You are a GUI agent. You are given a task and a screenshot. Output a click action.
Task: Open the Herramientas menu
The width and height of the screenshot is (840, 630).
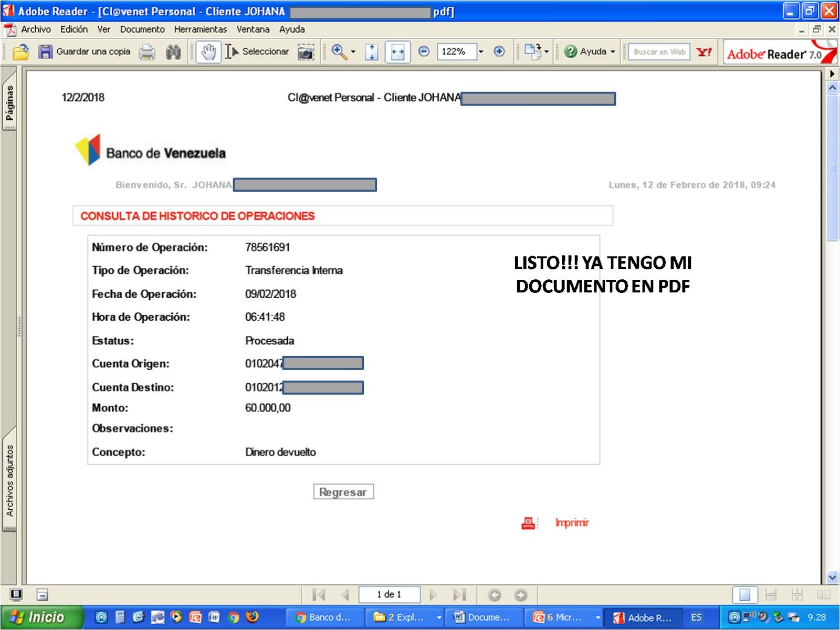click(201, 29)
